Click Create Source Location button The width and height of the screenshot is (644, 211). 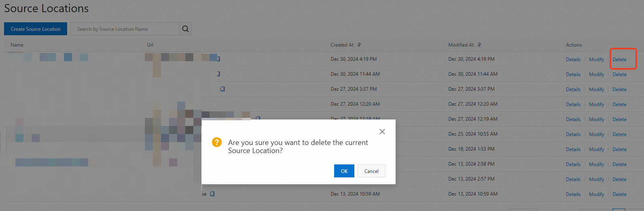tap(36, 29)
